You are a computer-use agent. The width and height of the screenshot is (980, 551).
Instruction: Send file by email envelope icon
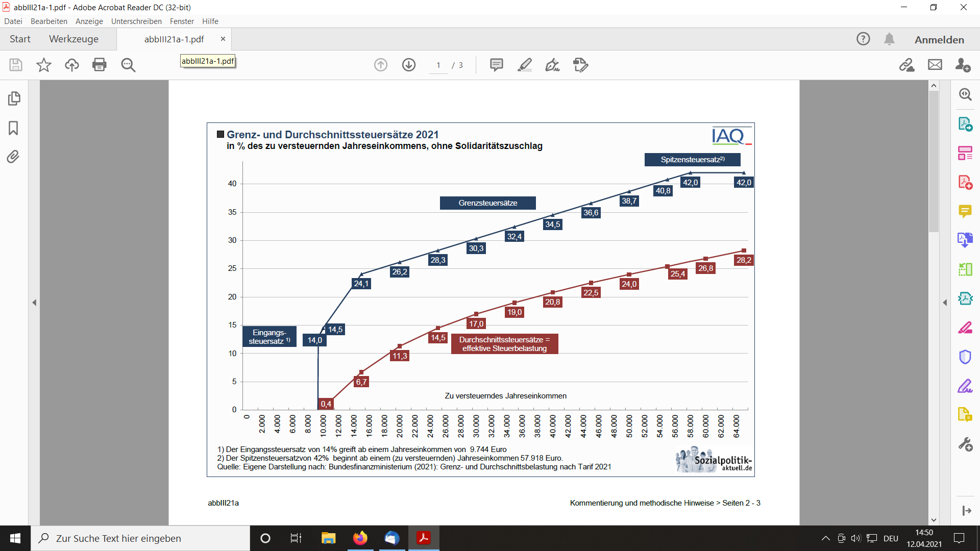[935, 65]
